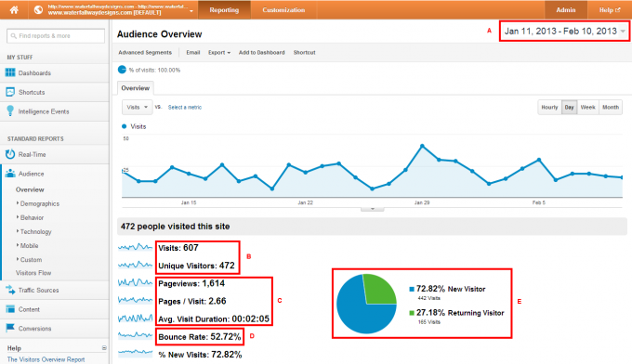Click the Intelligence Events lightbulb icon
The width and height of the screenshot is (632, 364).
point(10,111)
